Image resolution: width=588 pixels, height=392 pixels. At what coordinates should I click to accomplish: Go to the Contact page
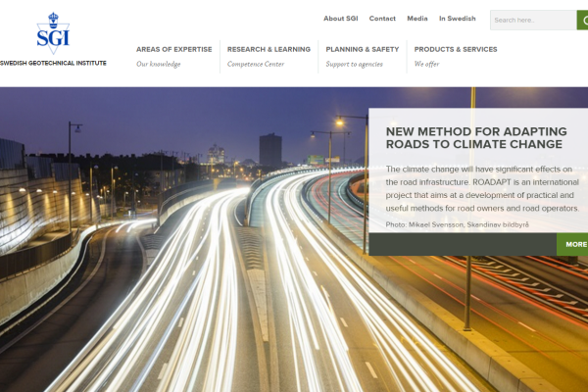(382, 19)
